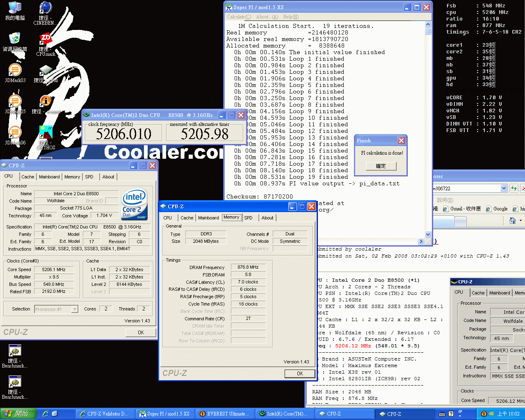The width and height of the screenshot is (525, 420).
Task: Open dropdown arrow next to home icon
Action: click(x=520, y=221)
